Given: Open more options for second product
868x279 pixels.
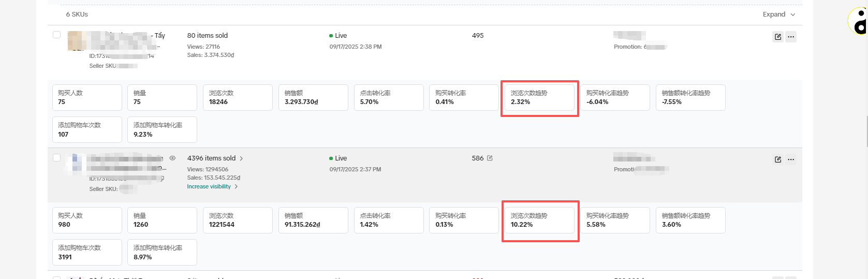Looking at the screenshot, I should pos(791,159).
